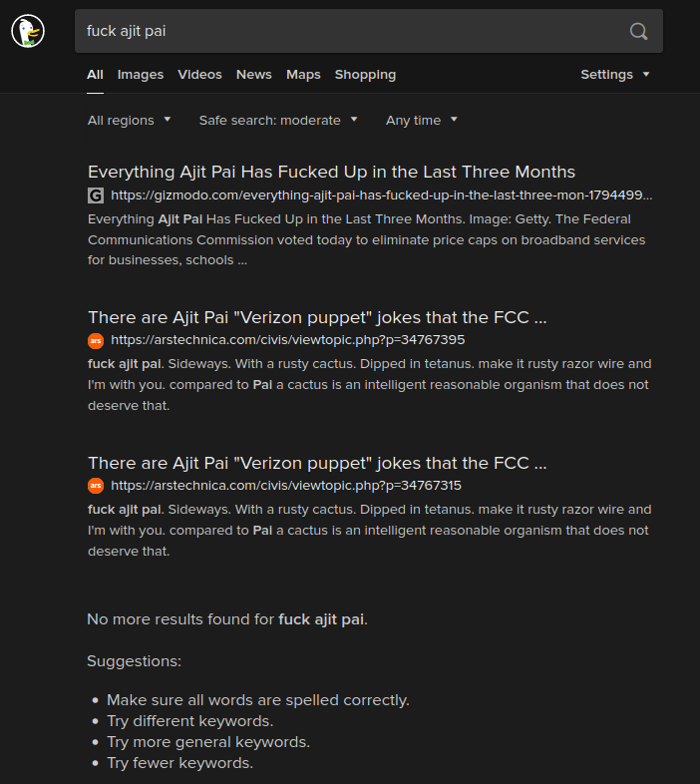Screen dimensions: 700x784
Task: Click the Gizmodo G favicon
Action: (x=96, y=196)
